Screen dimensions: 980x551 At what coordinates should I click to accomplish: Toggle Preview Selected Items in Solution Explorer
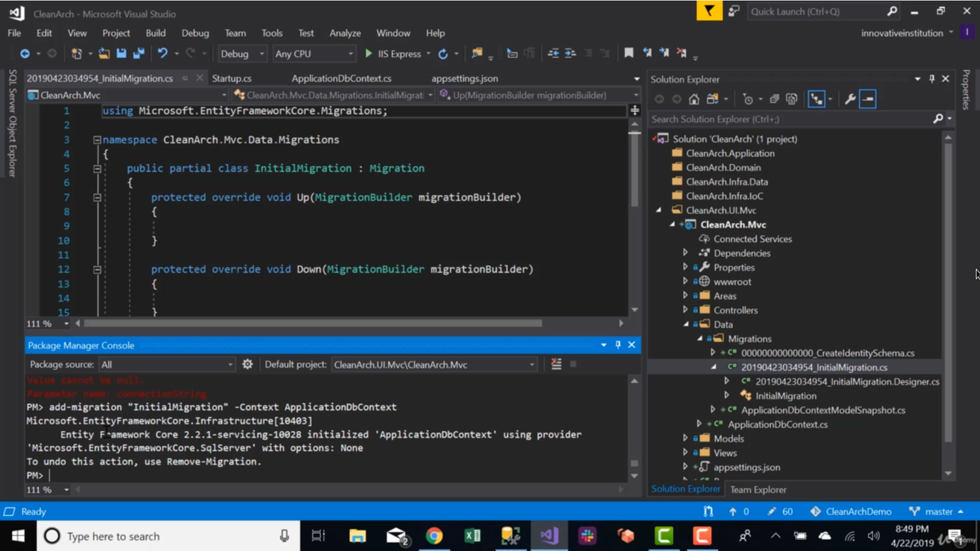click(867, 99)
